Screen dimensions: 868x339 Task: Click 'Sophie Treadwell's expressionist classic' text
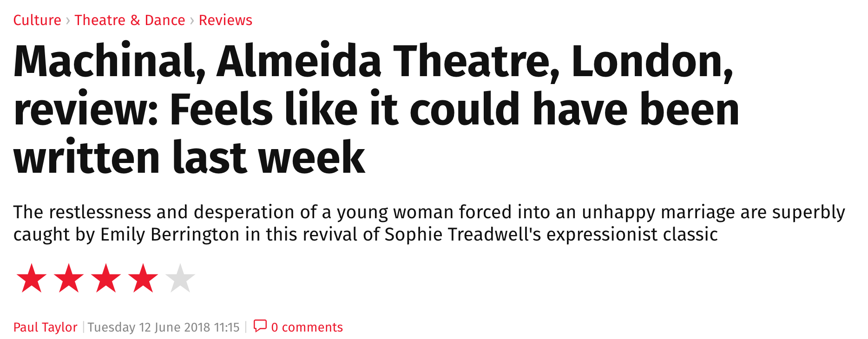click(x=551, y=235)
